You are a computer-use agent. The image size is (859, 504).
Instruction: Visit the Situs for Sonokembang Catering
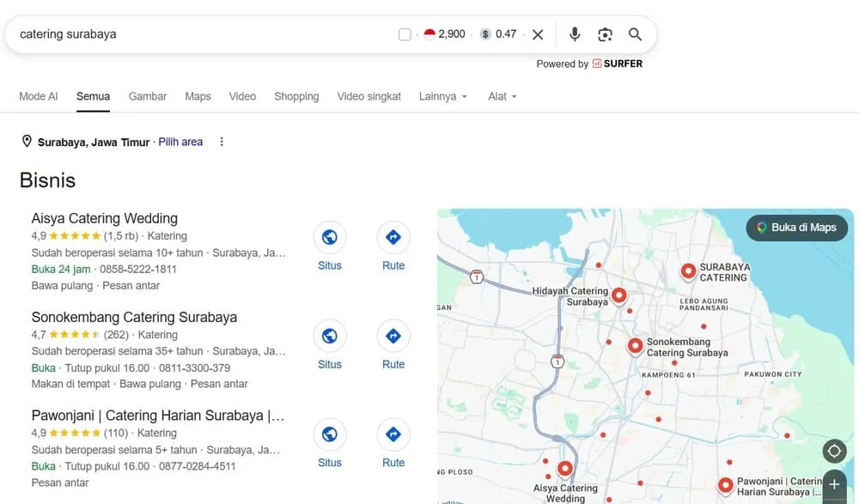point(329,336)
